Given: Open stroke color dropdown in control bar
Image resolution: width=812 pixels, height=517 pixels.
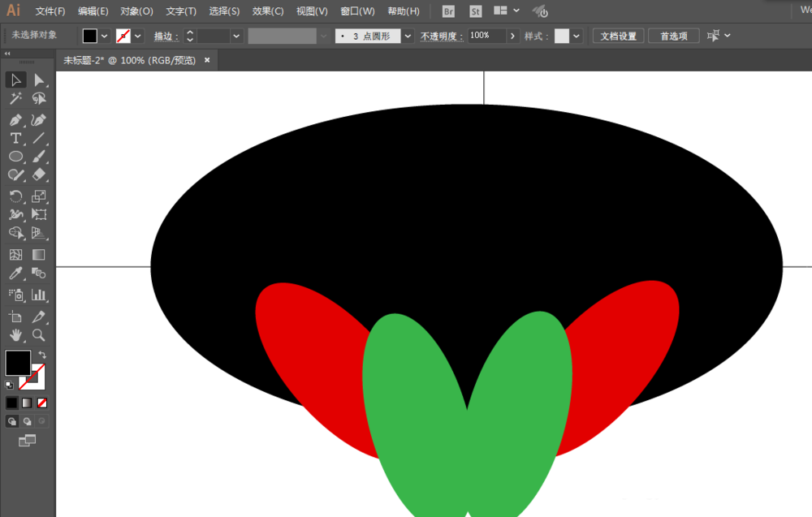Looking at the screenshot, I should [138, 36].
